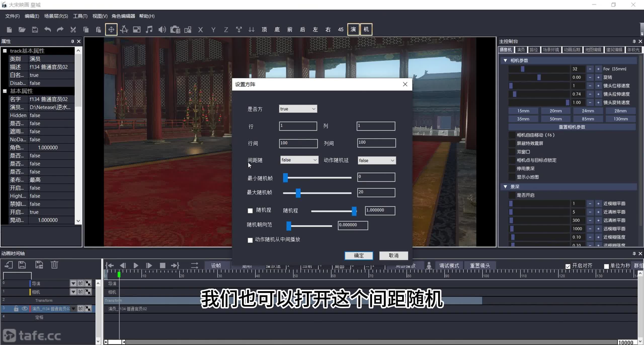Collapse the 基本属性 group

coord(5,91)
